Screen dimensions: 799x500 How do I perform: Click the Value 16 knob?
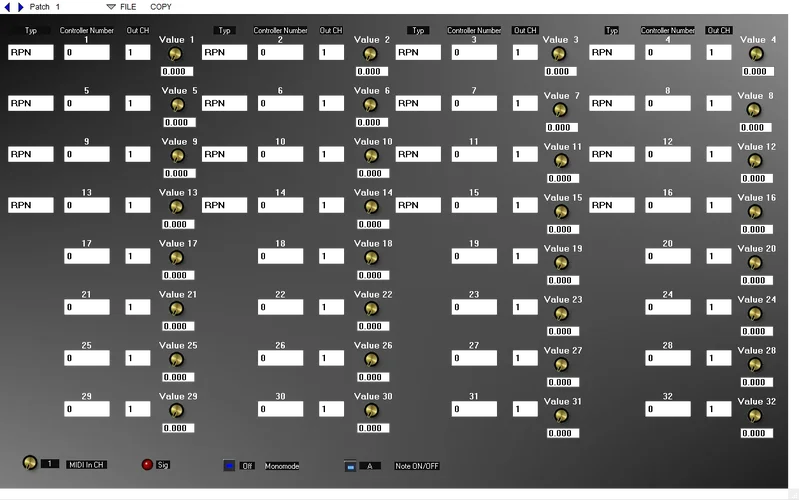point(755,212)
